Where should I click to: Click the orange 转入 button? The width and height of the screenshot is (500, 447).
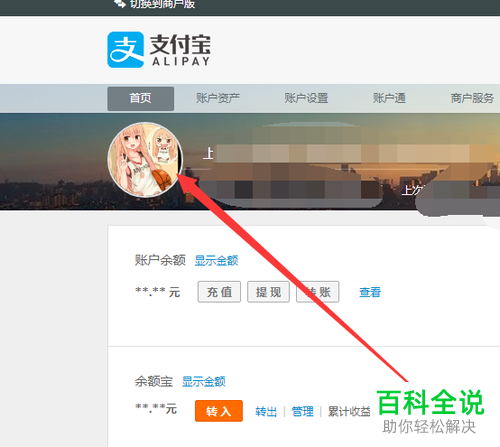click(219, 411)
